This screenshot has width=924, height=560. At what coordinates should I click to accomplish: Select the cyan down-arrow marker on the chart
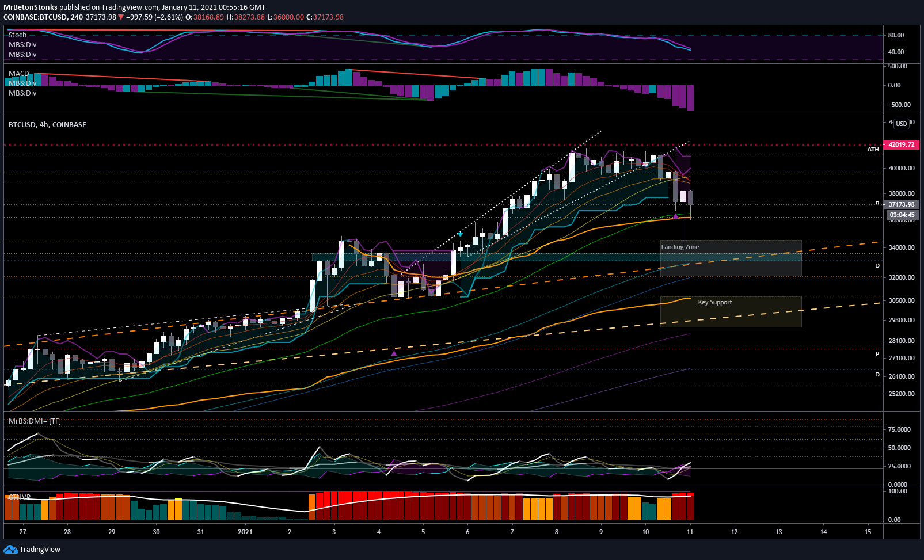[x=460, y=234]
